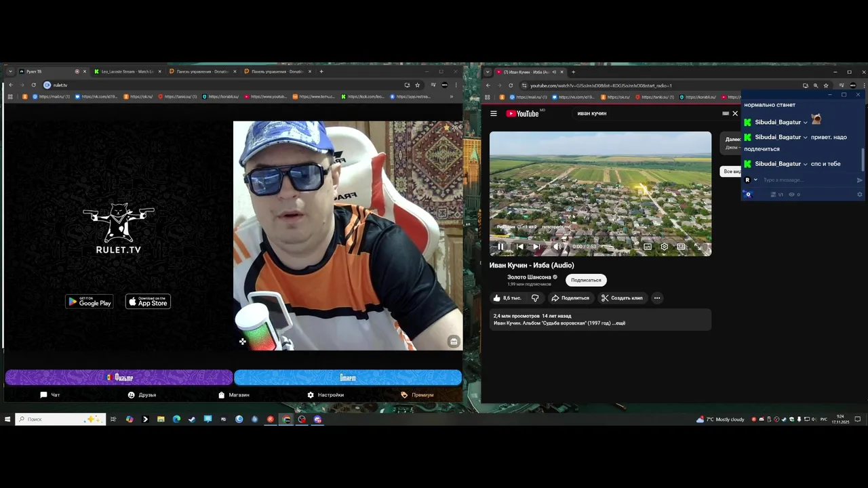Image resolution: width=868 pixels, height=488 pixels.
Task: Open the temu.com bookmark in the left browser
Action: (315, 97)
